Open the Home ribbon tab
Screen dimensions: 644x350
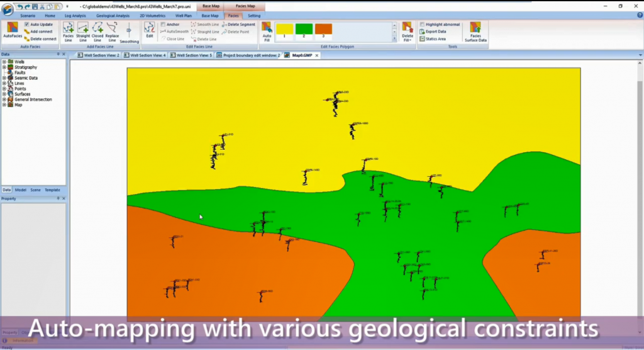coord(50,16)
